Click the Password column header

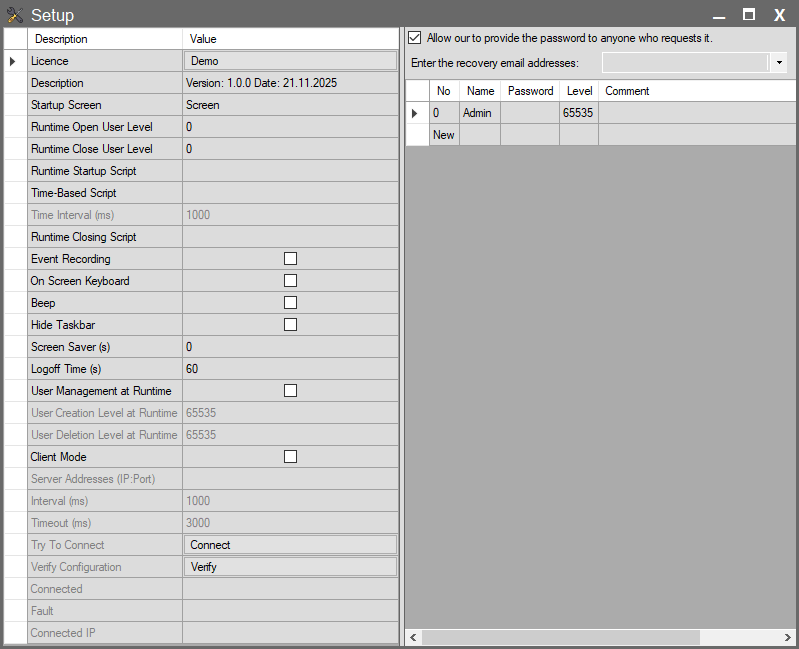[530, 91]
